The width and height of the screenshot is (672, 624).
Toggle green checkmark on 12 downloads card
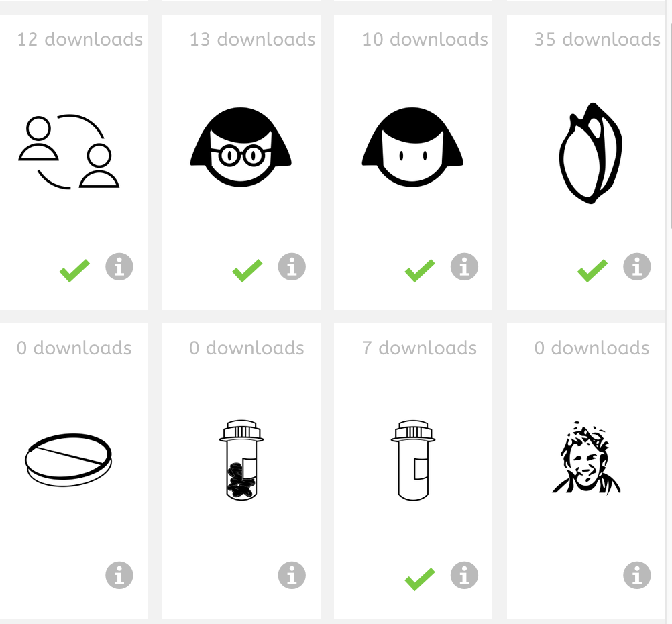click(74, 270)
